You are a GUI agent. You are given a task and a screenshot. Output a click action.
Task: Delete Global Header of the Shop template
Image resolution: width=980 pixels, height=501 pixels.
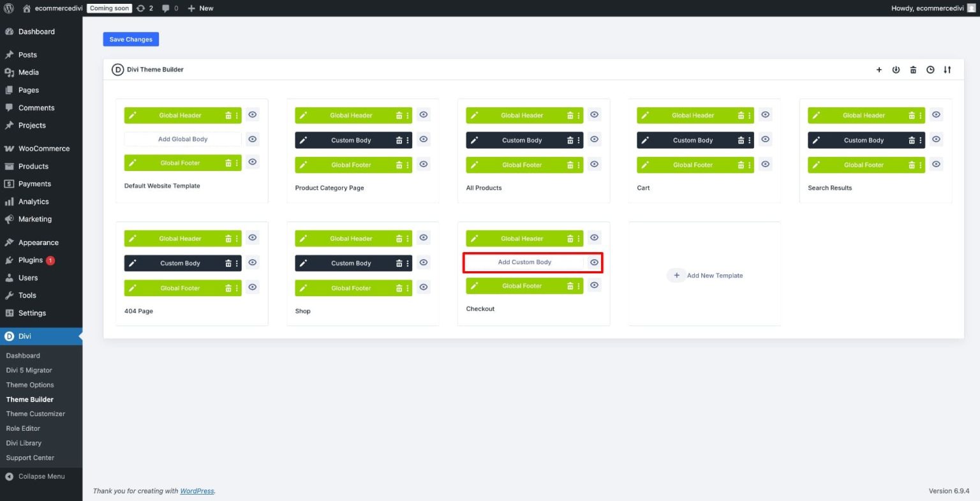coord(399,239)
